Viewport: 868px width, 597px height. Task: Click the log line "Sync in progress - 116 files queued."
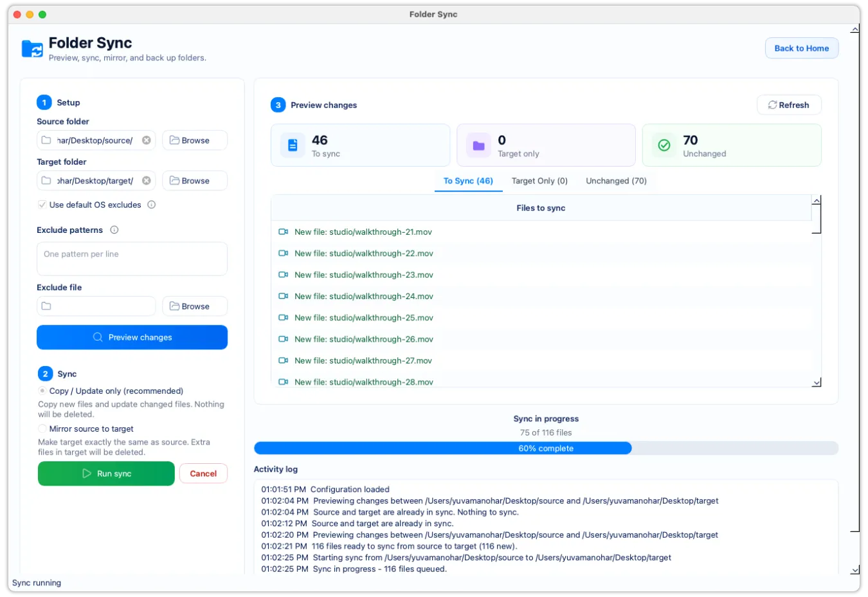point(354,569)
